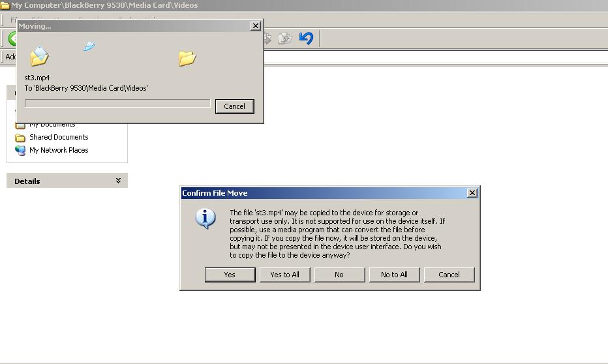Image resolution: width=608 pixels, height=364 pixels.
Task: Close the Confirm File Move dialog
Action: [x=472, y=192]
